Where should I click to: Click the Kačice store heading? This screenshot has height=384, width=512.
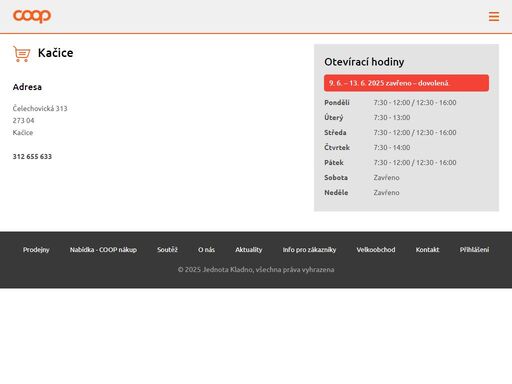(55, 53)
